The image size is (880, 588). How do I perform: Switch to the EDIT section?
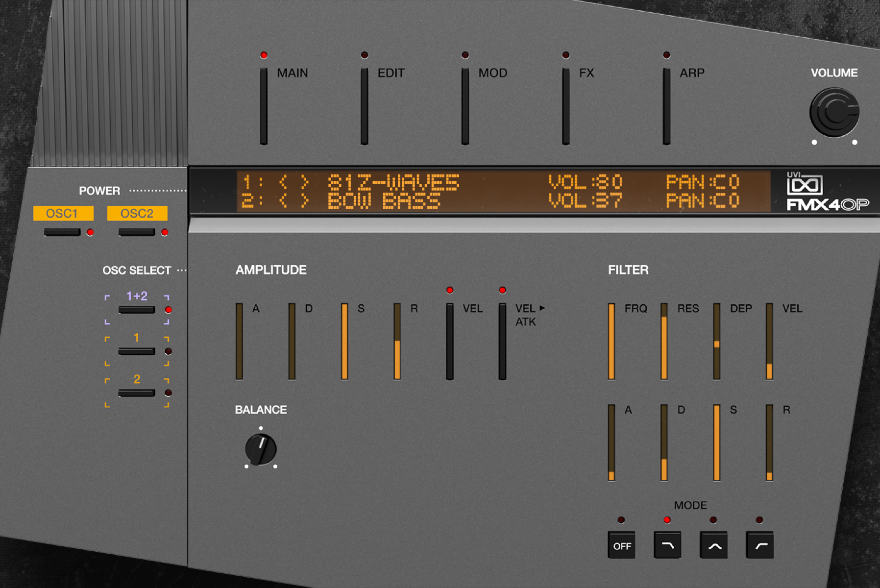tap(365, 105)
